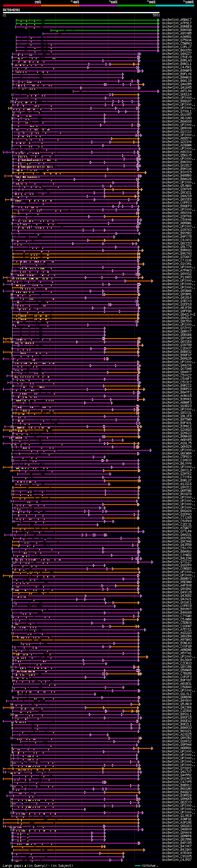This screenshot has height=868, width=197.
Task: Select label UniRef100_B9Q1D7
Action: click(x=177, y=101)
